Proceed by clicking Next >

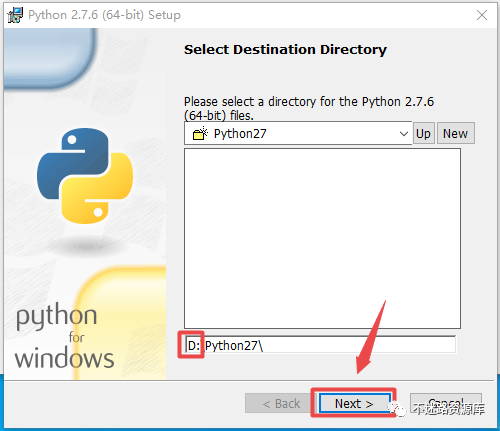point(354,403)
